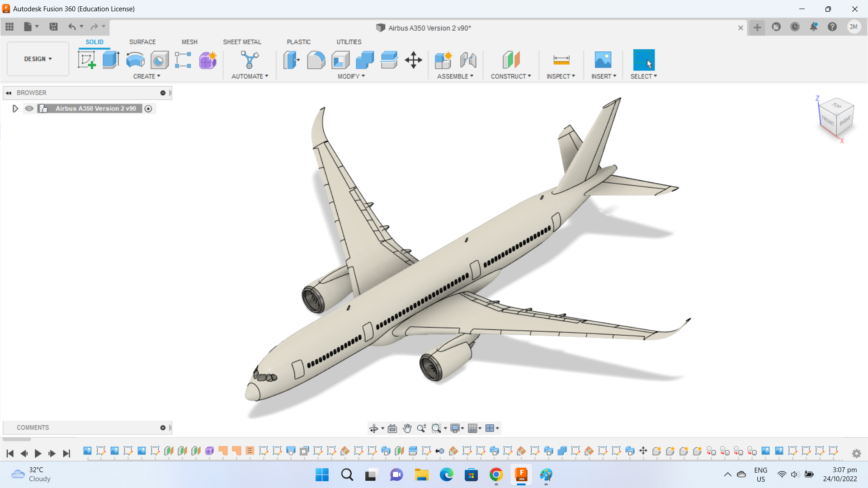Image resolution: width=868 pixels, height=488 pixels.
Task: Click the Save icon
Action: click(x=53, y=27)
